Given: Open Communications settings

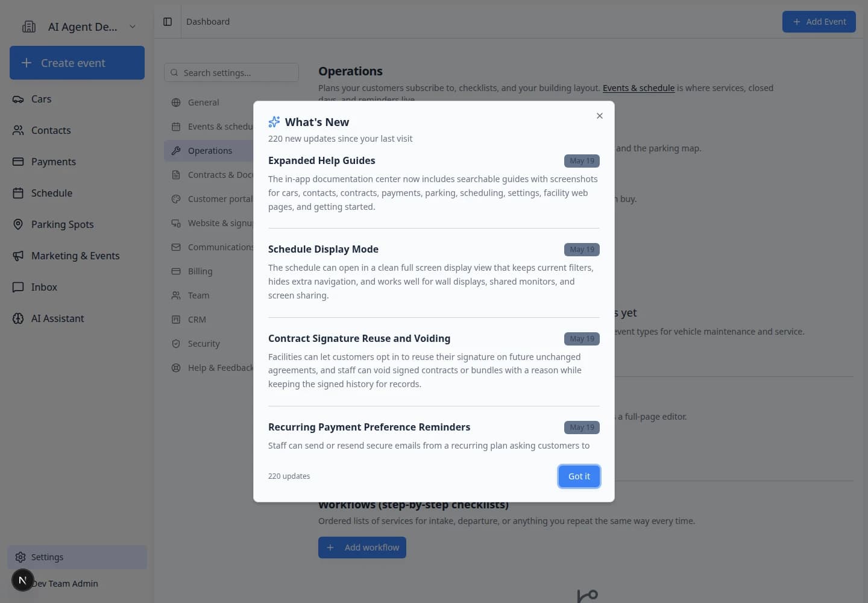Looking at the screenshot, I should pyautogui.click(x=209, y=247).
